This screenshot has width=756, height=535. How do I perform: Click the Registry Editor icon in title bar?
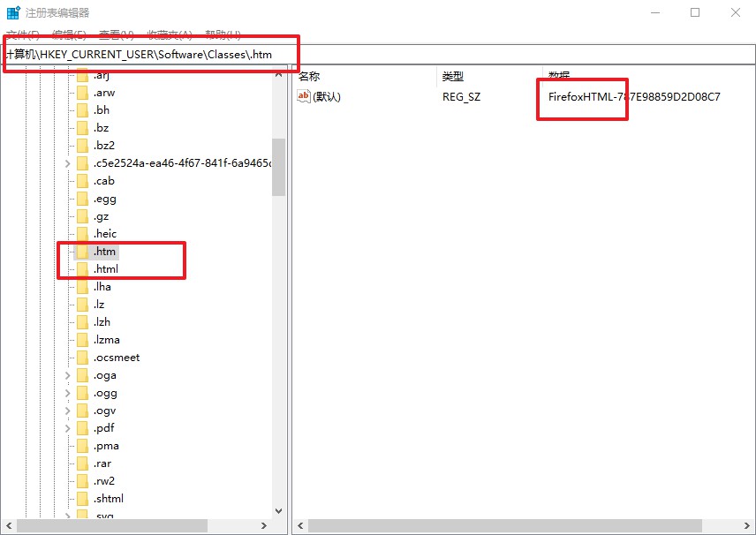click(13, 13)
